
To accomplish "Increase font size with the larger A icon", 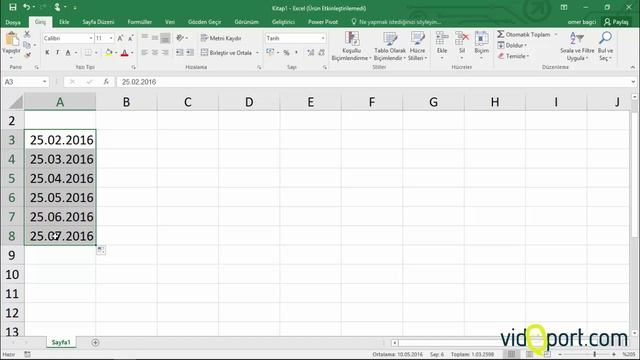I will pyautogui.click(x=120, y=38).
